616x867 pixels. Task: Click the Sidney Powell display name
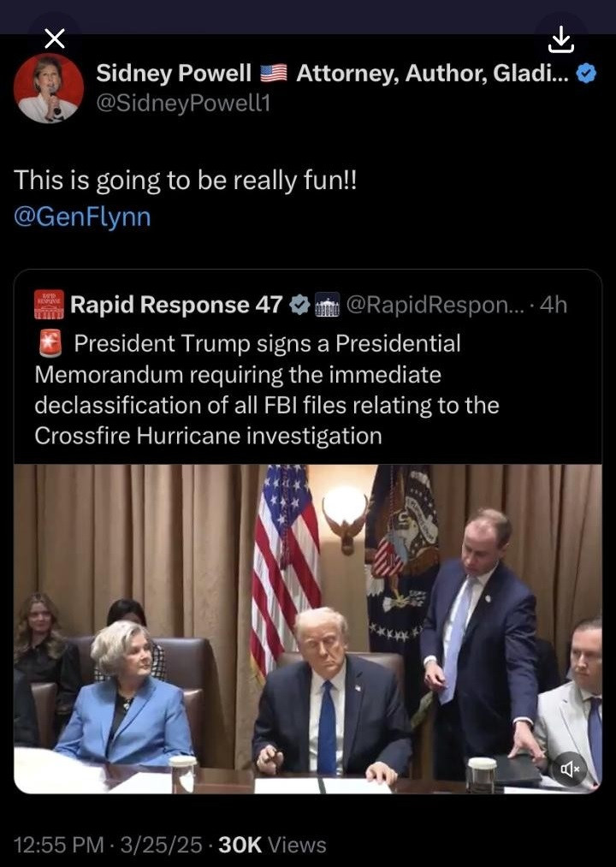pyautogui.click(x=174, y=74)
